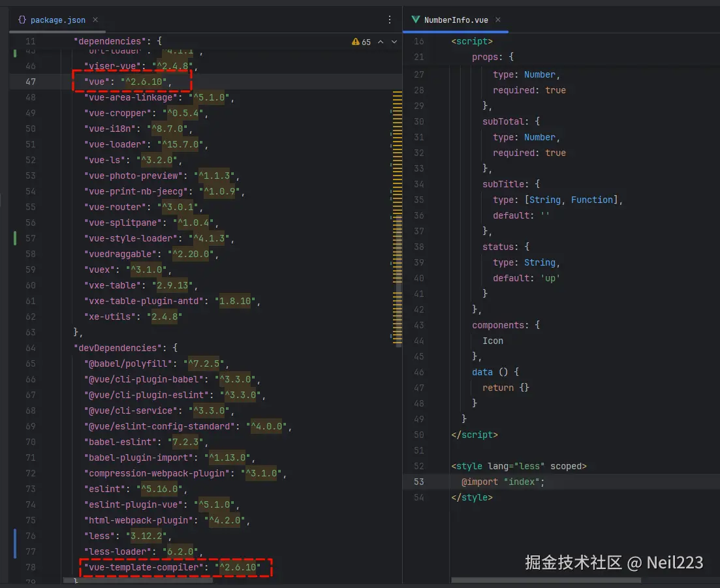
Task: Click the "vuex": "^3.1.0" line
Action: pos(128,270)
